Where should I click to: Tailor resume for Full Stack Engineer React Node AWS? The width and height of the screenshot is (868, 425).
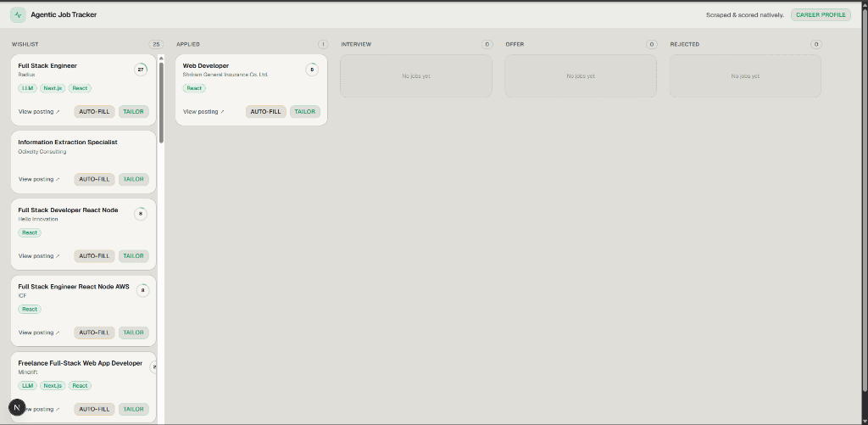click(133, 333)
